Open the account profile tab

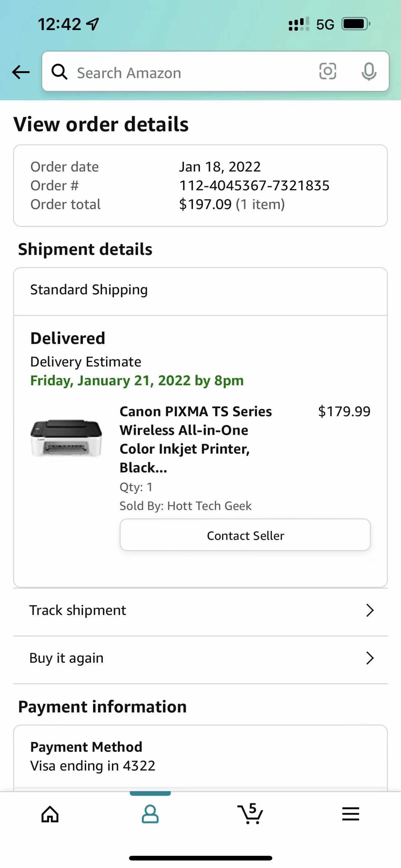[x=150, y=814]
